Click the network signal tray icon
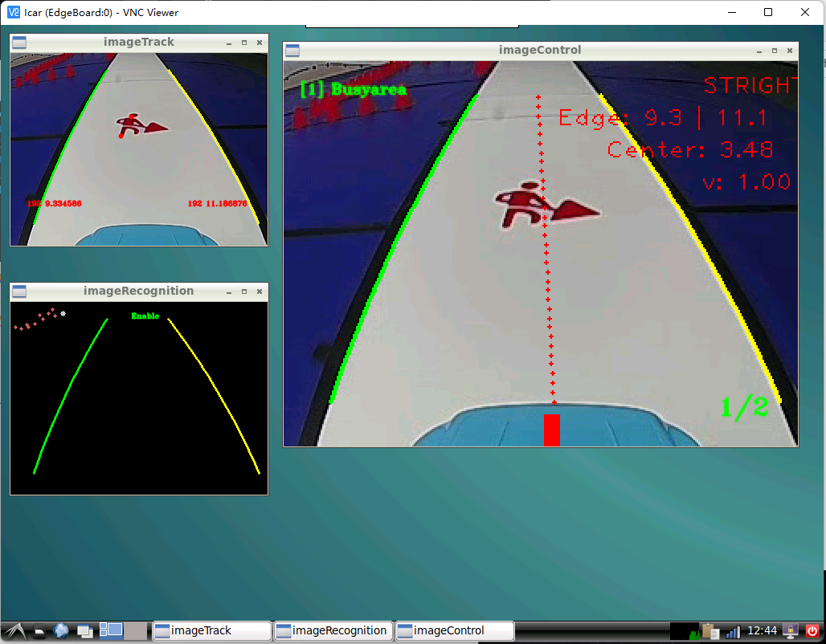826x644 pixels. (733, 631)
